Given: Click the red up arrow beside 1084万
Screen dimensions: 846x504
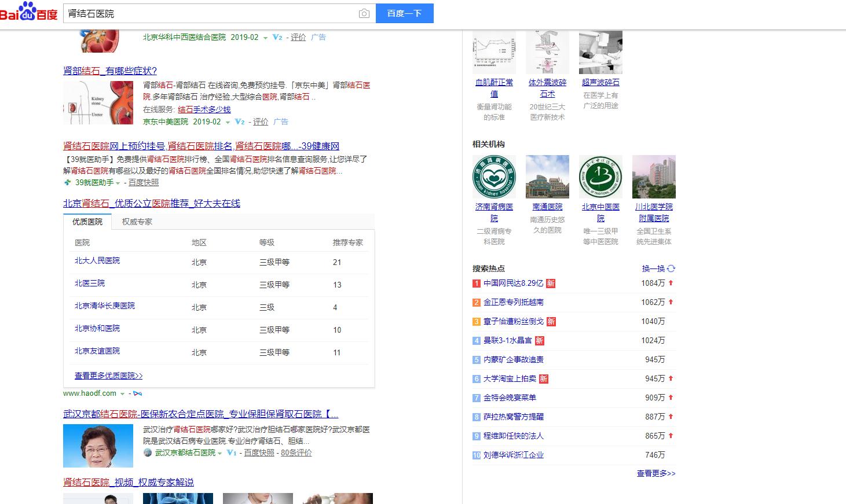Looking at the screenshot, I should point(671,283).
